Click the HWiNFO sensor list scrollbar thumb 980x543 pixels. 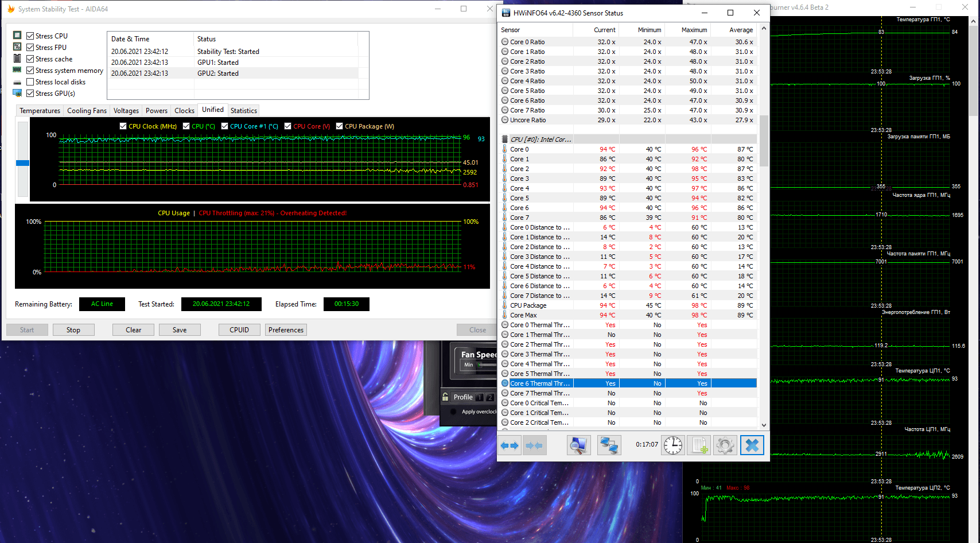(x=764, y=141)
